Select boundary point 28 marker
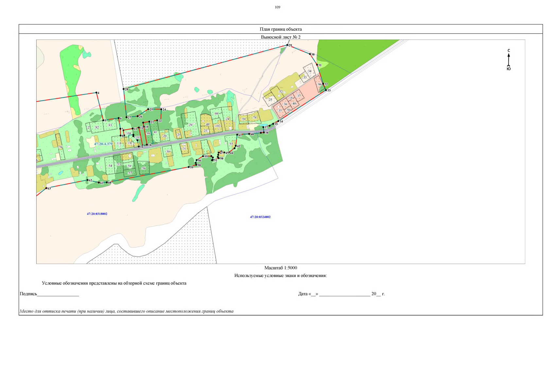Image resolution: width=555 pixels, height=392 pixels. (x=124, y=89)
